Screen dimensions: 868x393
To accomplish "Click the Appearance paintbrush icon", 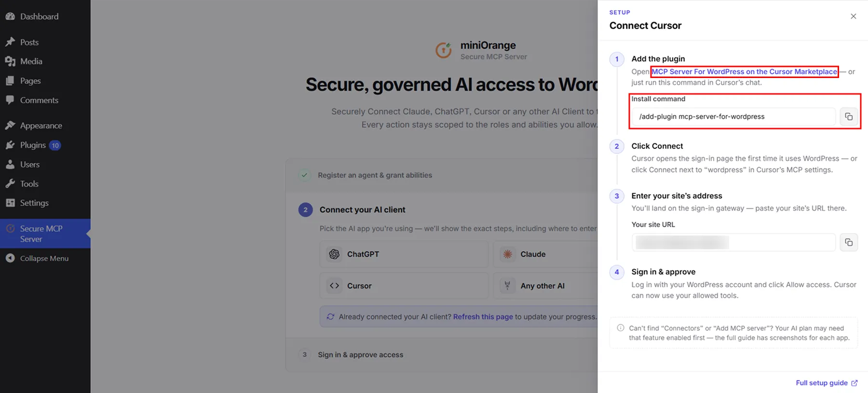I will (10, 126).
